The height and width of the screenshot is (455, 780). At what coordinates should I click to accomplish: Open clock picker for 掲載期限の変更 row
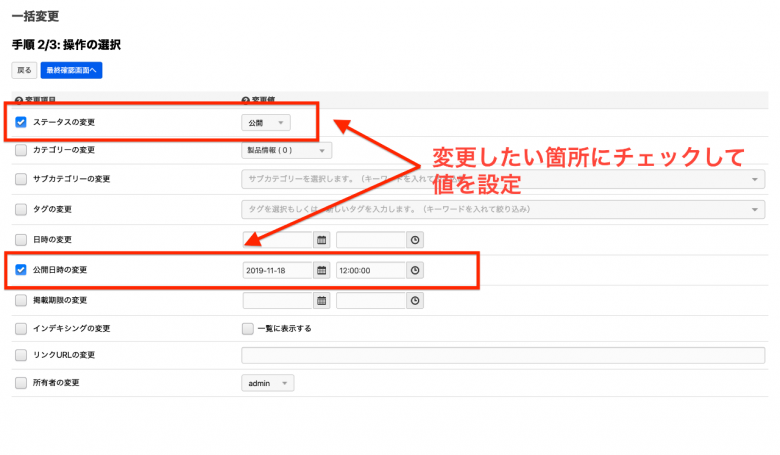[415, 301]
